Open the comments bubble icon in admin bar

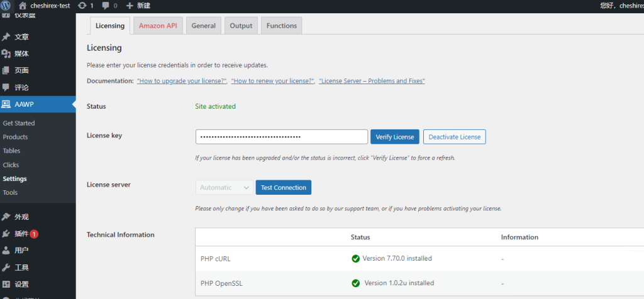click(106, 5)
